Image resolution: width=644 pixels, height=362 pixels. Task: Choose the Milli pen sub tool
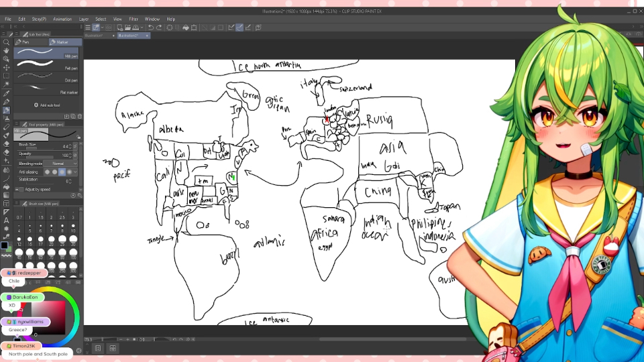coord(46,52)
